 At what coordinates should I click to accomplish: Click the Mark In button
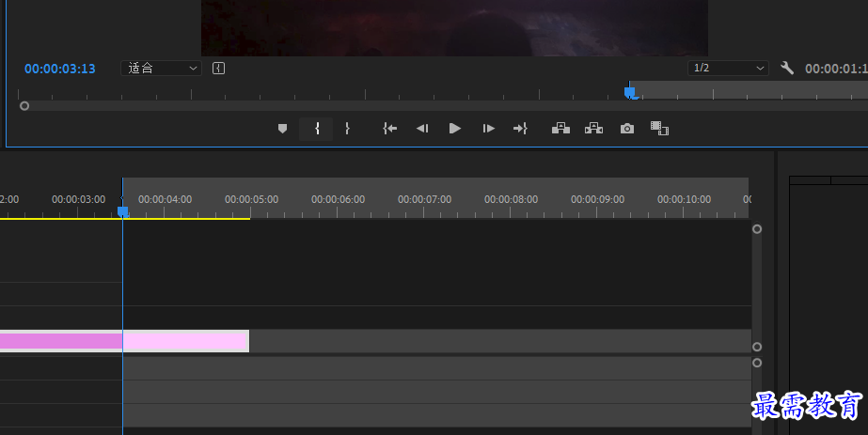(317, 129)
